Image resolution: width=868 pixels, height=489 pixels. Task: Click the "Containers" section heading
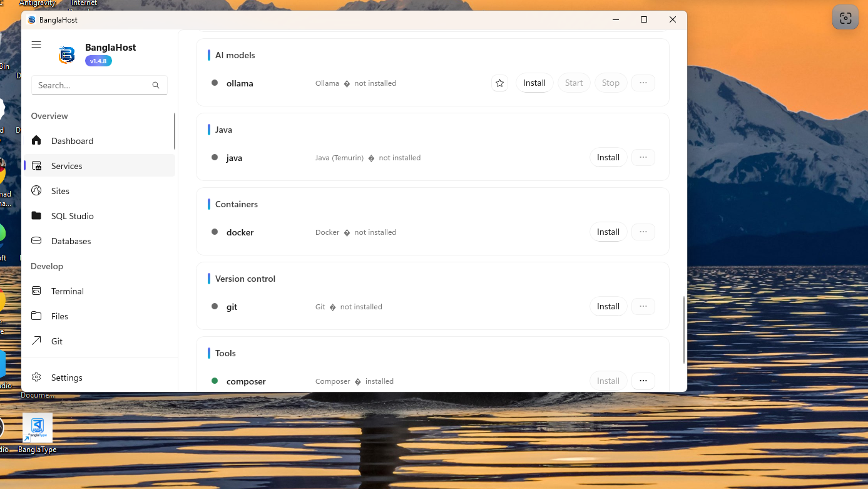(237, 204)
